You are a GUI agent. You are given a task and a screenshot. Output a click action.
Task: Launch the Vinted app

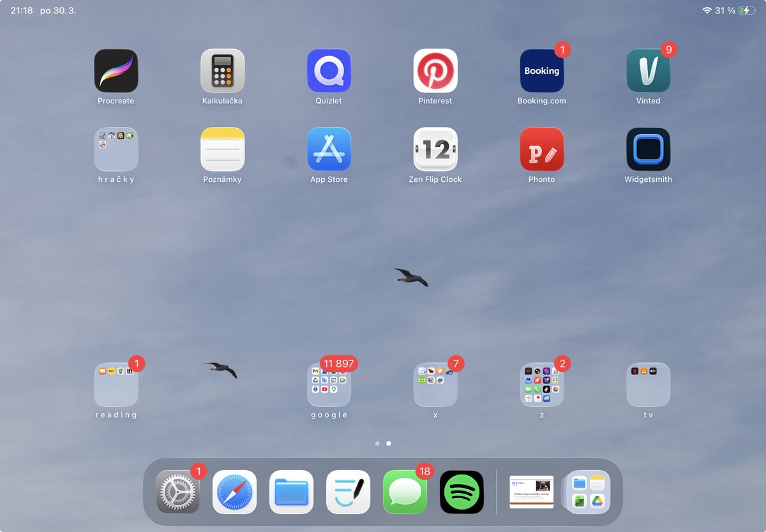[x=649, y=71]
